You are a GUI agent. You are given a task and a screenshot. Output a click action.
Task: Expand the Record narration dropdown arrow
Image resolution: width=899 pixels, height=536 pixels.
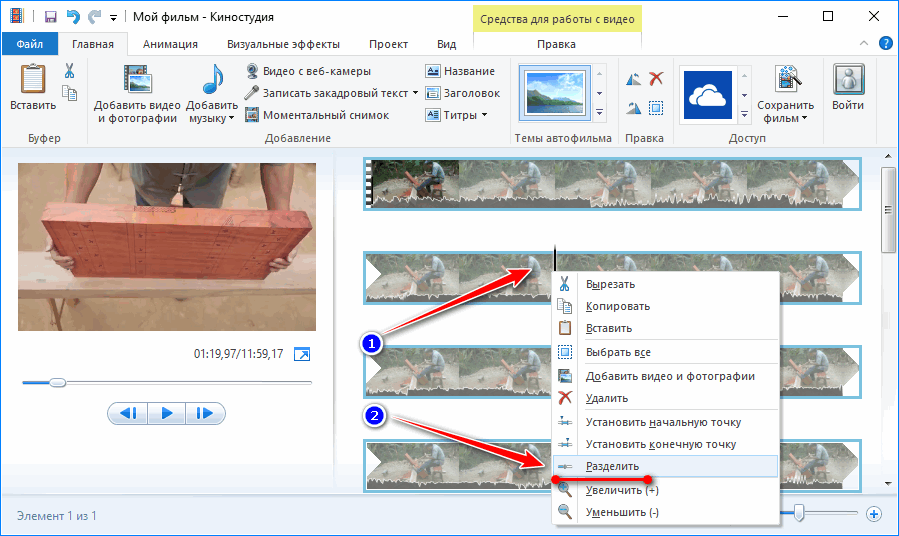click(x=416, y=93)
